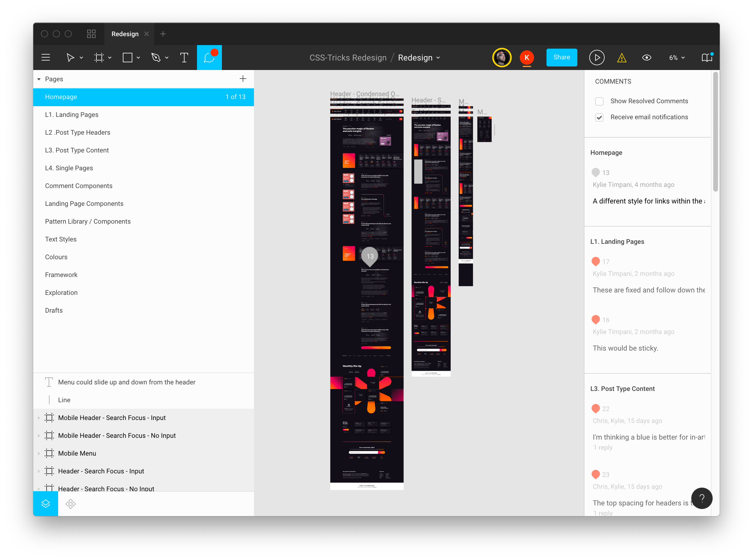The image size is (753, 560).
Task: Enable Show Resolved Comments
Action: coord(599,101)
